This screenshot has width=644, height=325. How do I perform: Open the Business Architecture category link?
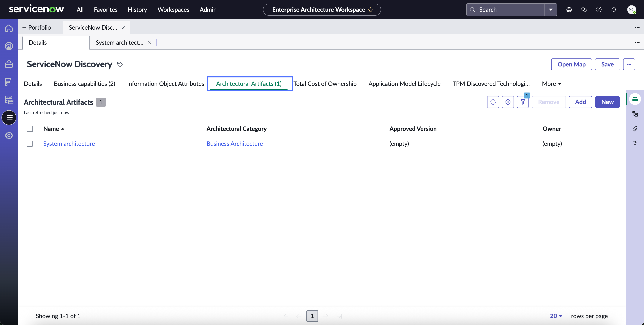point(234,144)
